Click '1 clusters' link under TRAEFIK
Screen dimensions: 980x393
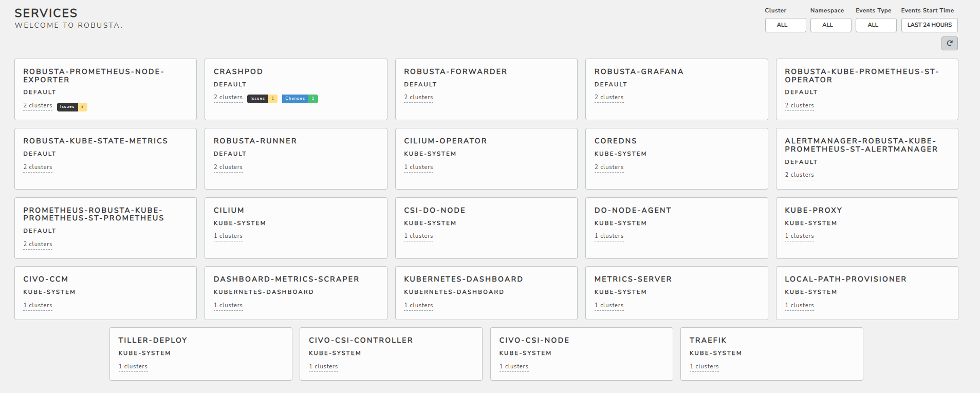tap(704, 366)
